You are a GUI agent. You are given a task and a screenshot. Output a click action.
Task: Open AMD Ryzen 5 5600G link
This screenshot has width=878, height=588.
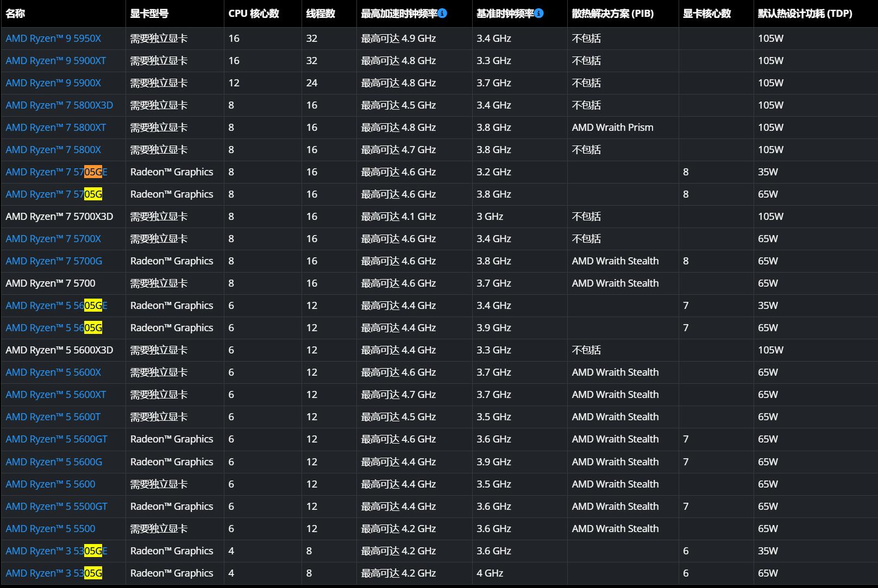pos(54,462)
